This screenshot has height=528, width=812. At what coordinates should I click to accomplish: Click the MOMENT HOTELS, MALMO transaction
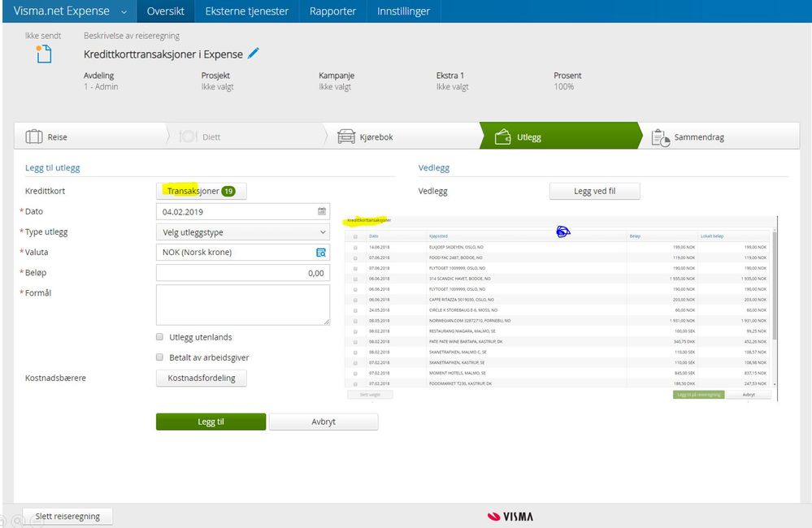coord(559,373)
